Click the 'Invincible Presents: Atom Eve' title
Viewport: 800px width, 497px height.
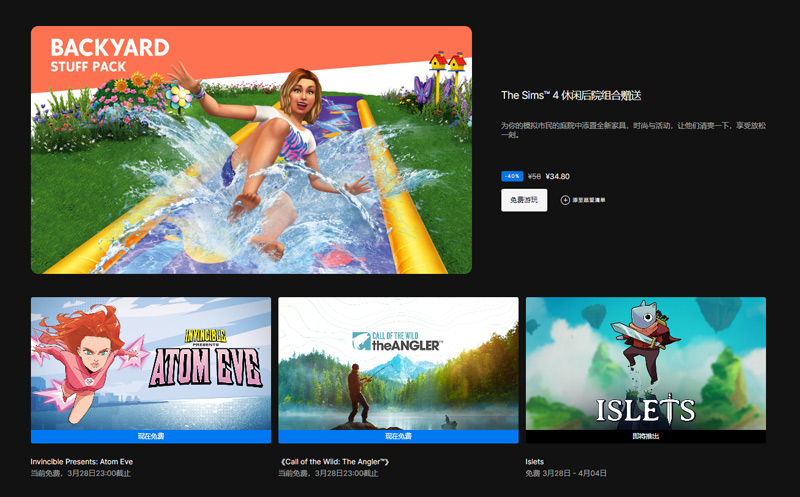[x=82, y=461]
